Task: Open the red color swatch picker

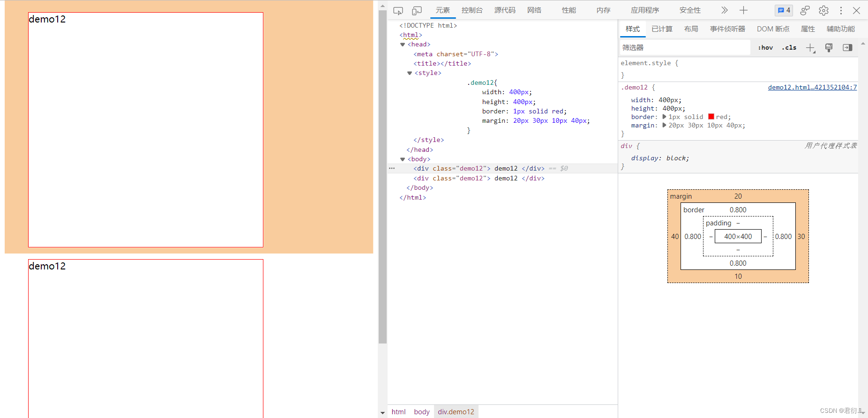Action: (711, 117)
